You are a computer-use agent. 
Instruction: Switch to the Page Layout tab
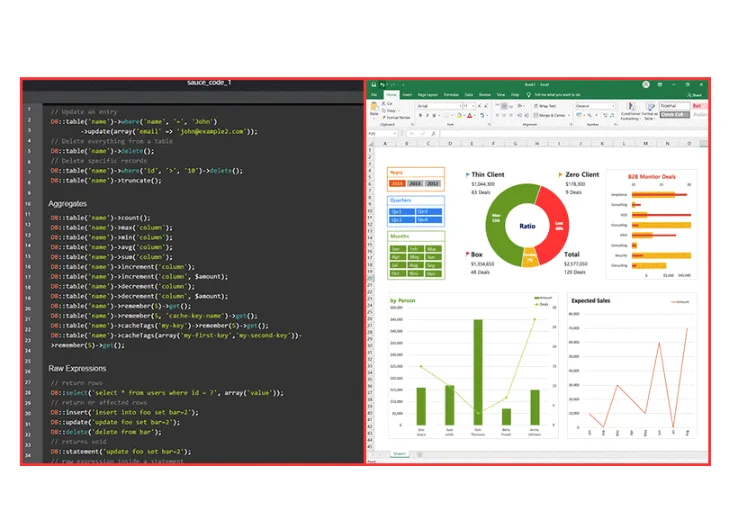tap(428, 95)
